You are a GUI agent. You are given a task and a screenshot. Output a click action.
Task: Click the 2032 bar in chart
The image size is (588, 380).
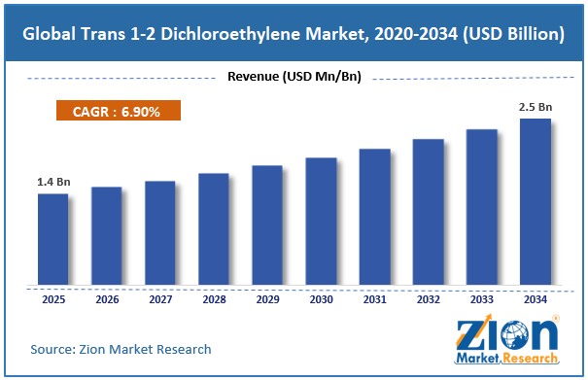[x=429, y=212]
